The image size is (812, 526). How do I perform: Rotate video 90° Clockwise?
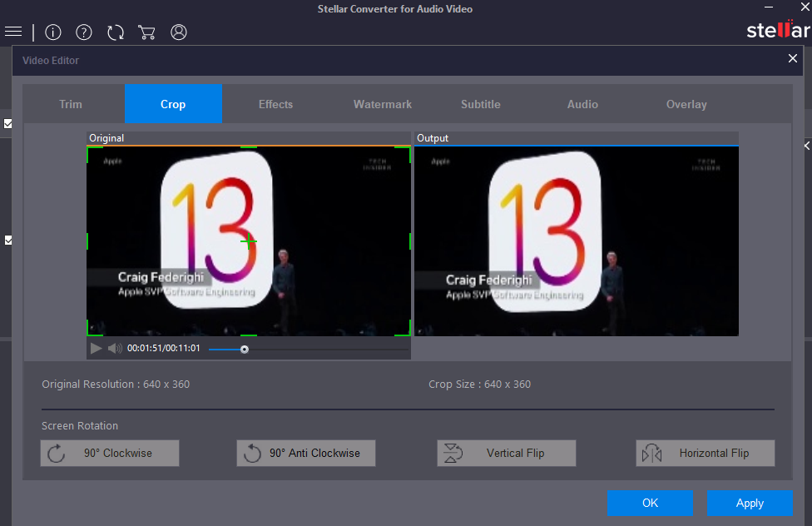tap(110, 453)
